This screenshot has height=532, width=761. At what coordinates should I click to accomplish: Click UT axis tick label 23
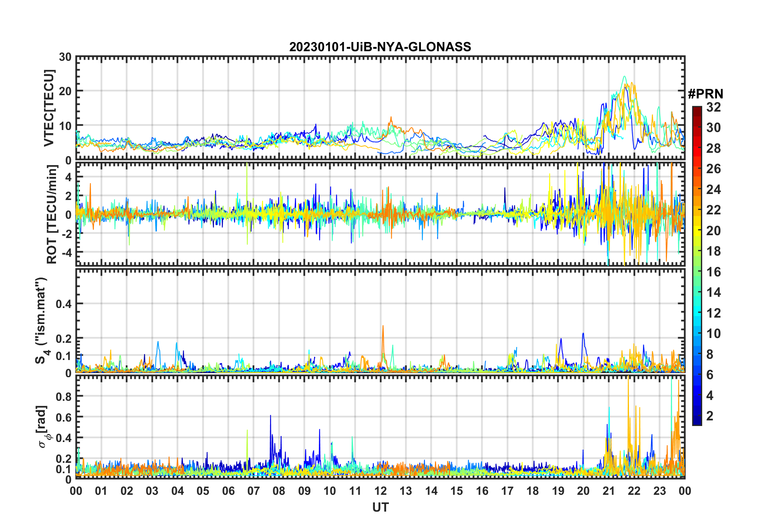coord(660,491)
